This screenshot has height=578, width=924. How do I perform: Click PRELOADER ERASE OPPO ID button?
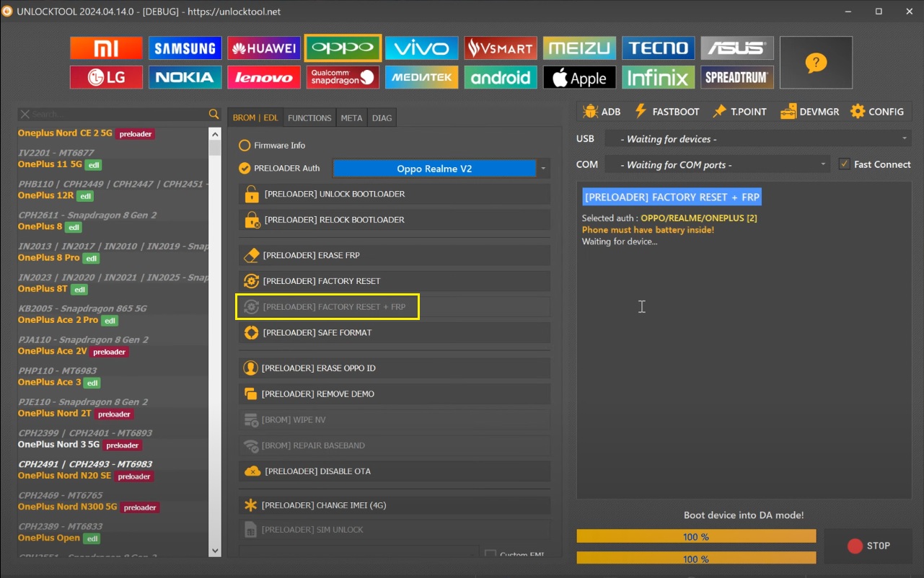coord(394,368)
